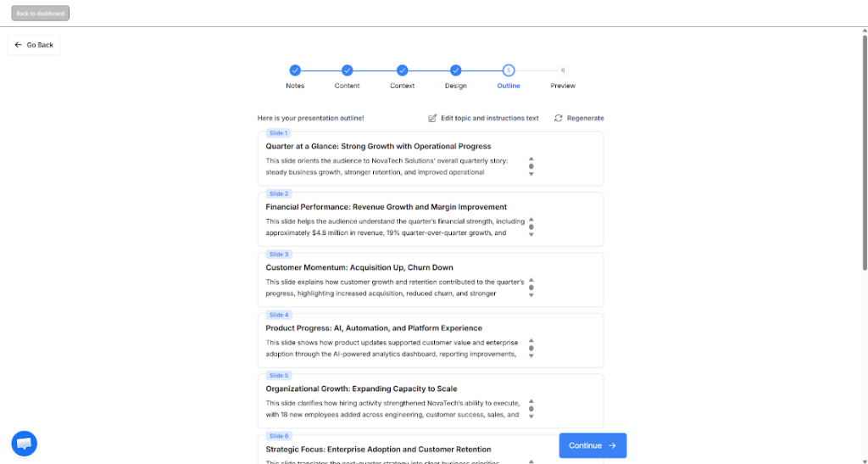Click Slide 5 reorder handle dot

[x=531, y=409]
